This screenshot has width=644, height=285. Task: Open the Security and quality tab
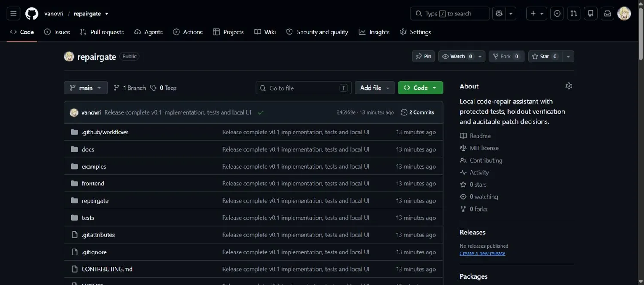click(x=317, y=32)
